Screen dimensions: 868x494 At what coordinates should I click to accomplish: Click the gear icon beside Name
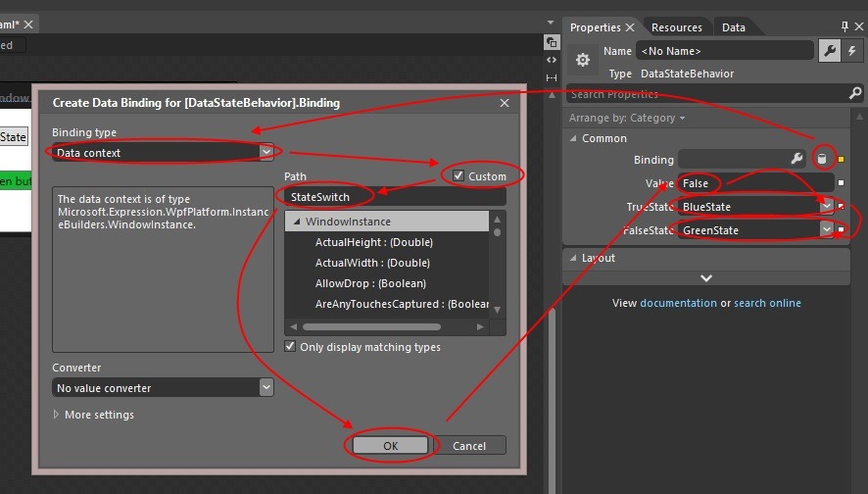[583, 61]
